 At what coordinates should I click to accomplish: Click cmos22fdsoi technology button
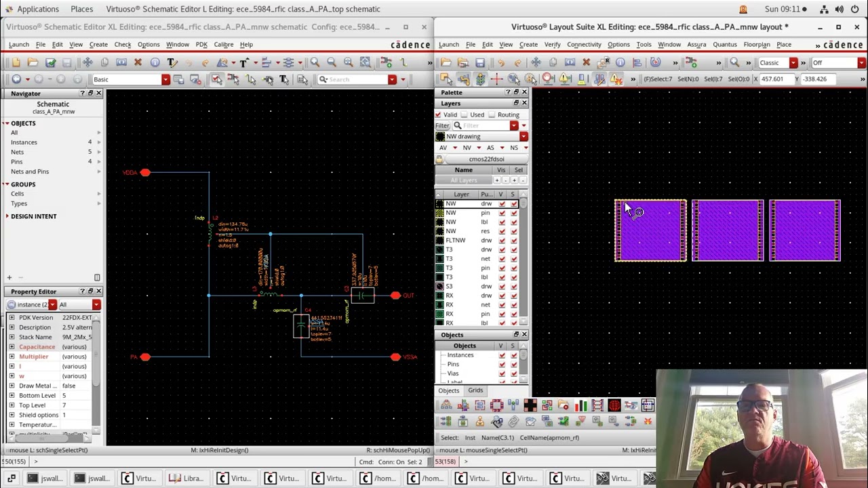(x=486, y=159)
